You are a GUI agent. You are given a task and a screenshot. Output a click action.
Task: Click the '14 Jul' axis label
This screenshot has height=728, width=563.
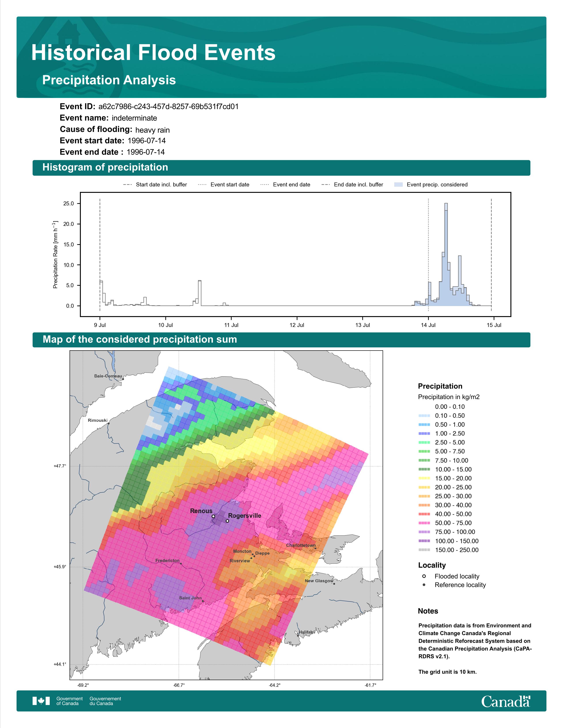[x=428, y=325]
